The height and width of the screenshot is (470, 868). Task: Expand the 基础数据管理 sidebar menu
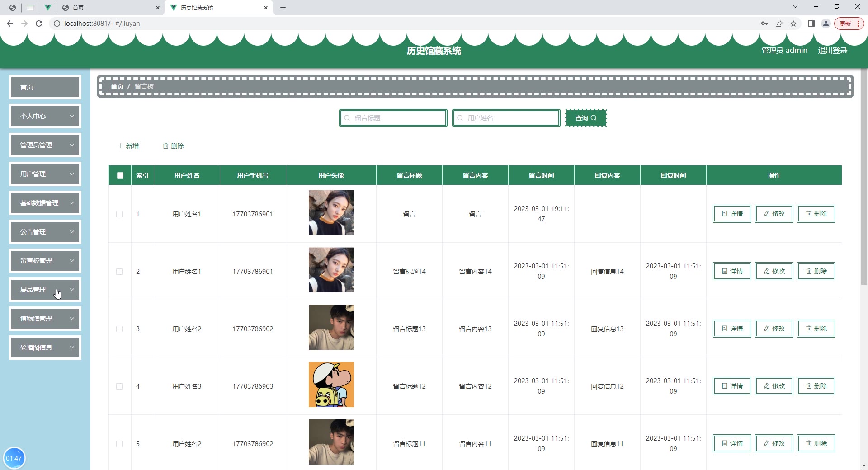[x=45, y=203]
